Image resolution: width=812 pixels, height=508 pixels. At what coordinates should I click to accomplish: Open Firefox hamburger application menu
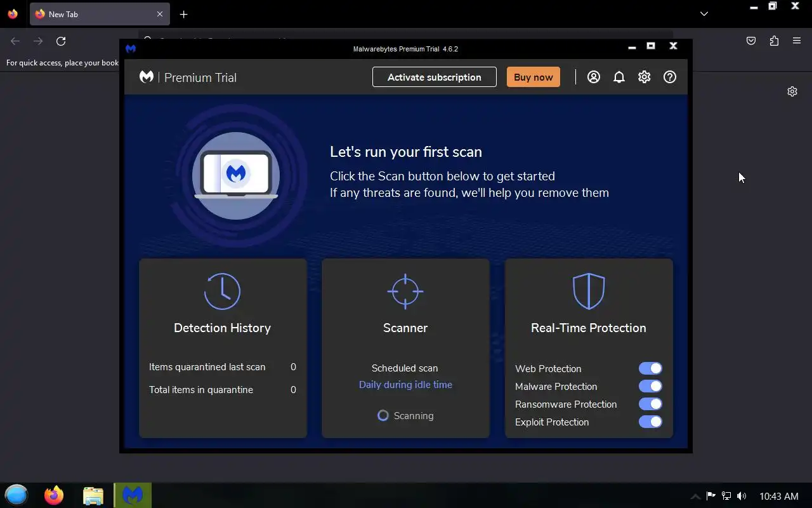click(x=797, y=41)
